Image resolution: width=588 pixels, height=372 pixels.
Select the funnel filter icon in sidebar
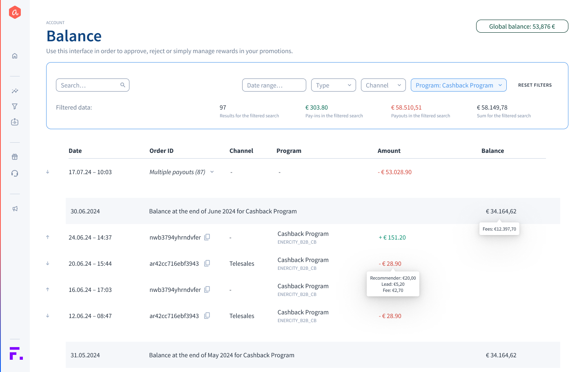coord(15,107)
